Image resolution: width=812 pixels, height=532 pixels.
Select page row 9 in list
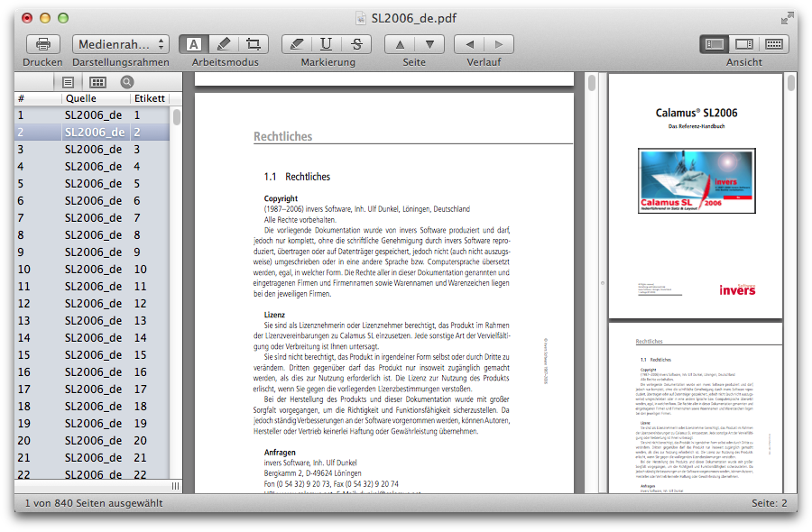(92, 252)
